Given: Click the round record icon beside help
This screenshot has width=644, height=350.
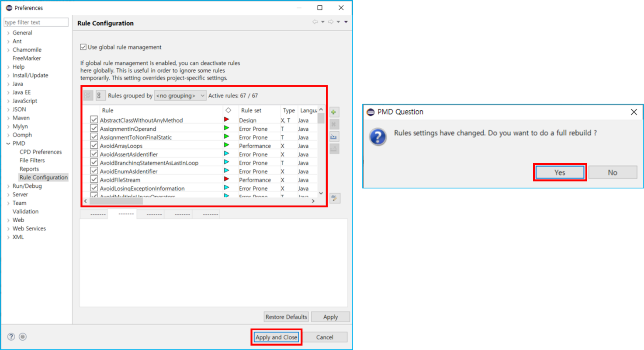Looking at the screenshot, I should click(x=23, y=337).
